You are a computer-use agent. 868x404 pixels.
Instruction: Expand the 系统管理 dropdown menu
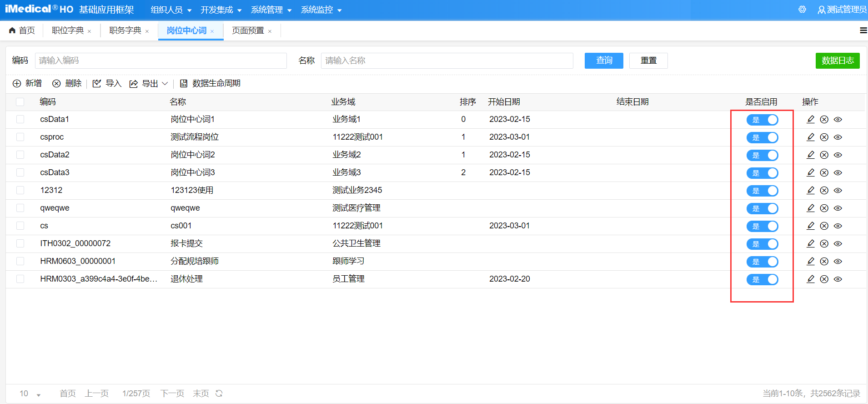271,10
